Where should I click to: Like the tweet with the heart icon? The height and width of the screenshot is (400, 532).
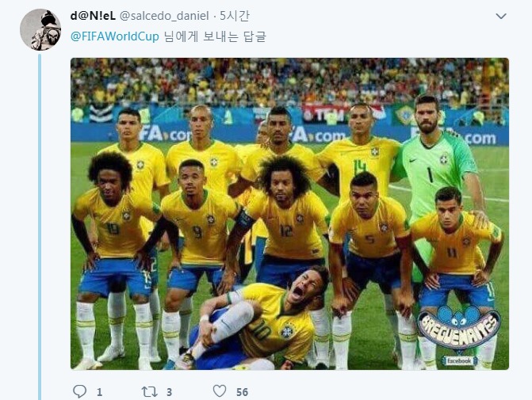click(220, 391)
